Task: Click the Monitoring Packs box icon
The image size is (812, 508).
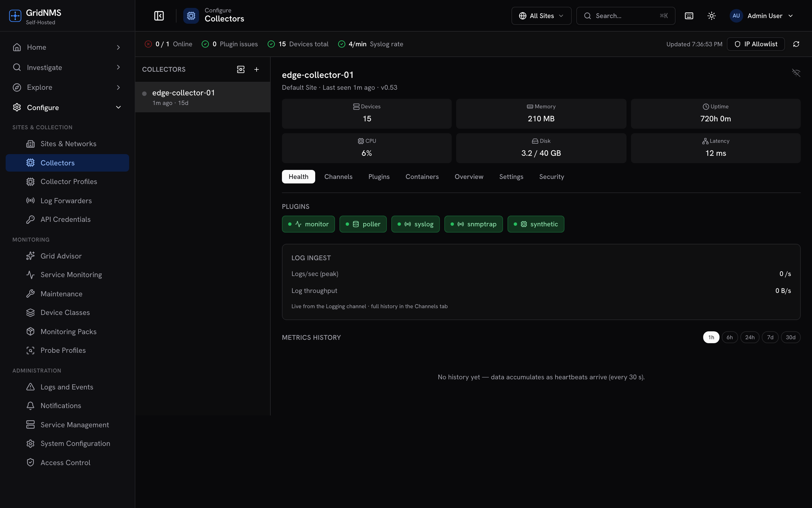Action: [x=30, y=332]
